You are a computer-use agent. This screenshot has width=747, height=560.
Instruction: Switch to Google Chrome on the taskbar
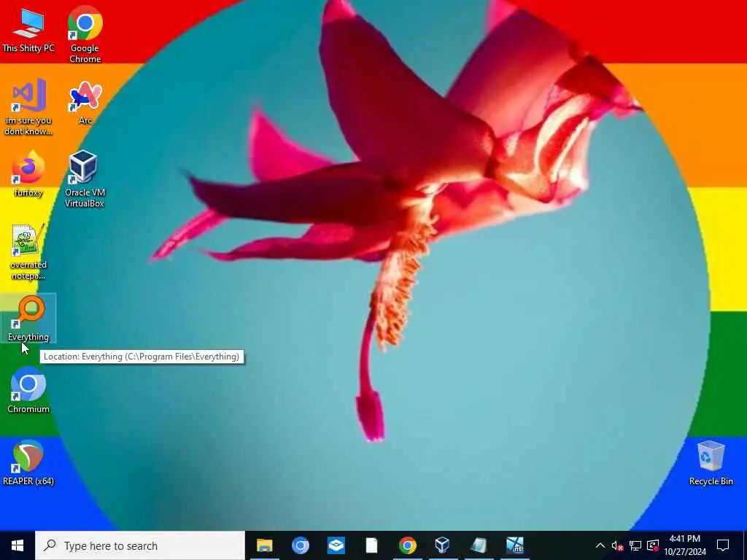coord(407,545)
